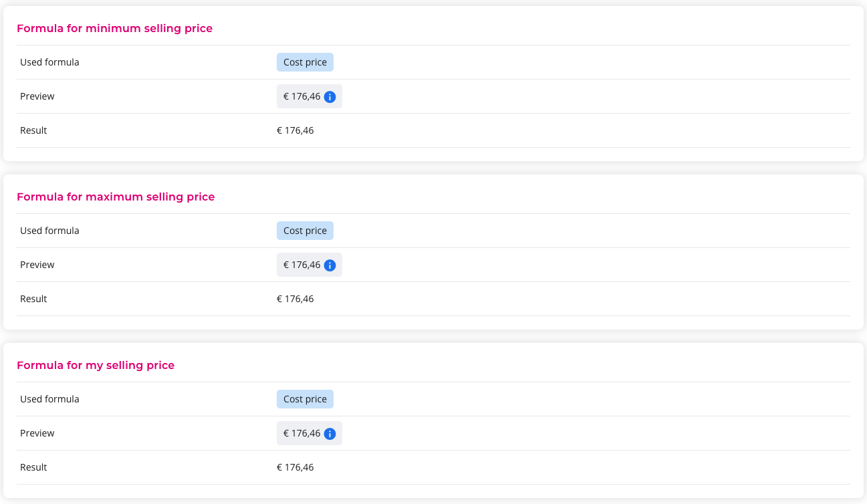Screen dimensions: 867x504
Task: Click 'Used formula' label in minimum price section
Action: pyautogui.click(x=49, y=62)
